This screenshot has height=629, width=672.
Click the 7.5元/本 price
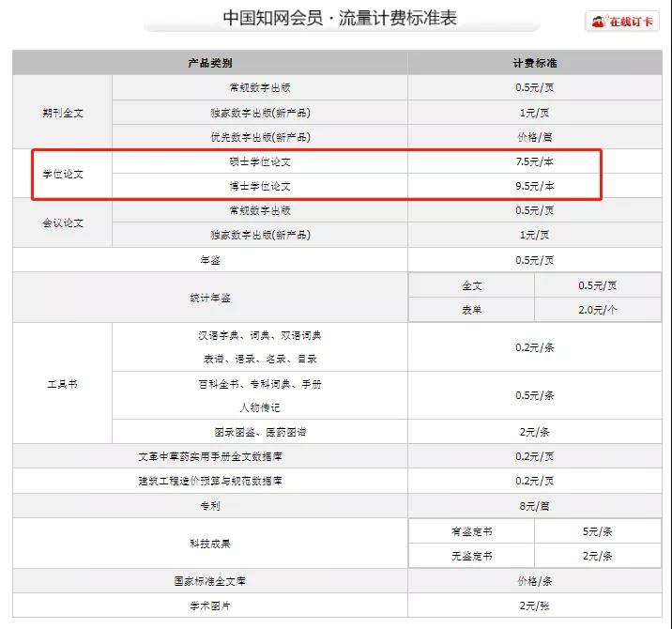click(x=535, y=161)
